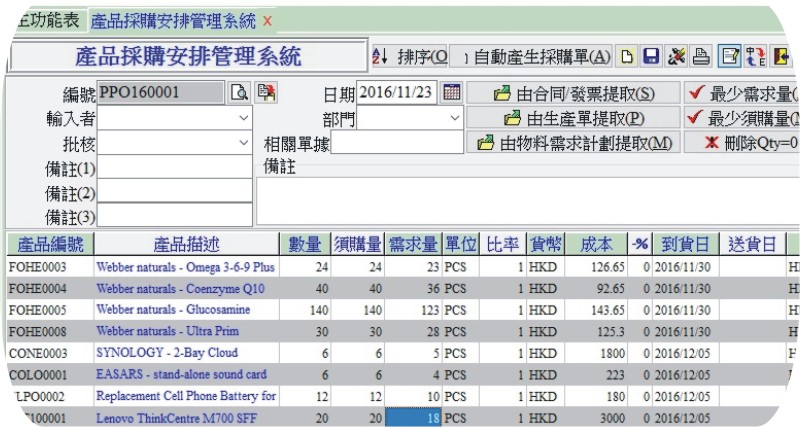Click cost cell 126.65
800x427 pixels.
tap(596, 267)
